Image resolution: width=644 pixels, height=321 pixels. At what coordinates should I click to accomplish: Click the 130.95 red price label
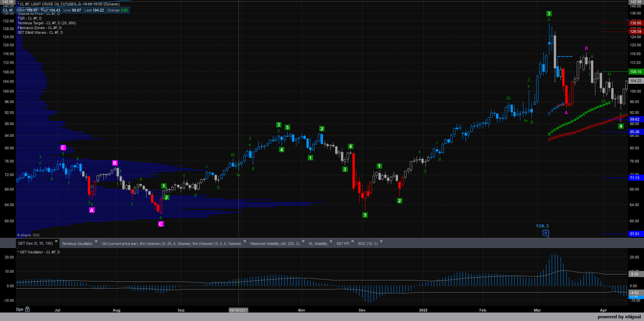(635, 23)
